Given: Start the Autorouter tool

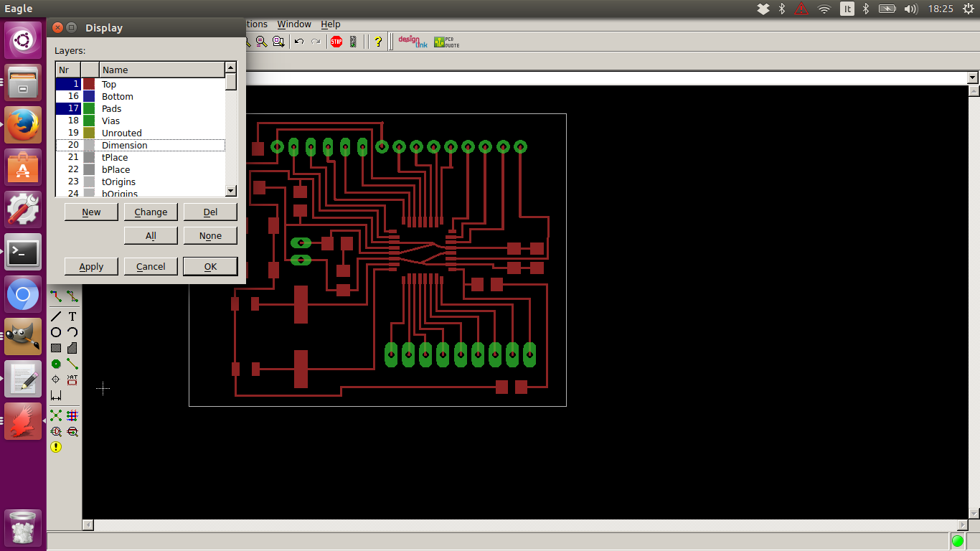Looking at the screenshot, I should click(72, 415).
